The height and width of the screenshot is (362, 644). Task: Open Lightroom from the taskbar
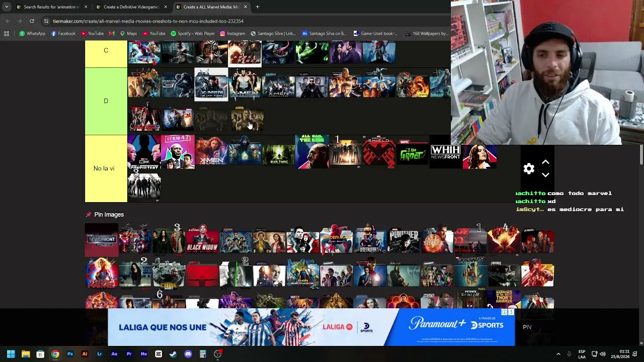[x=100, y=354]
